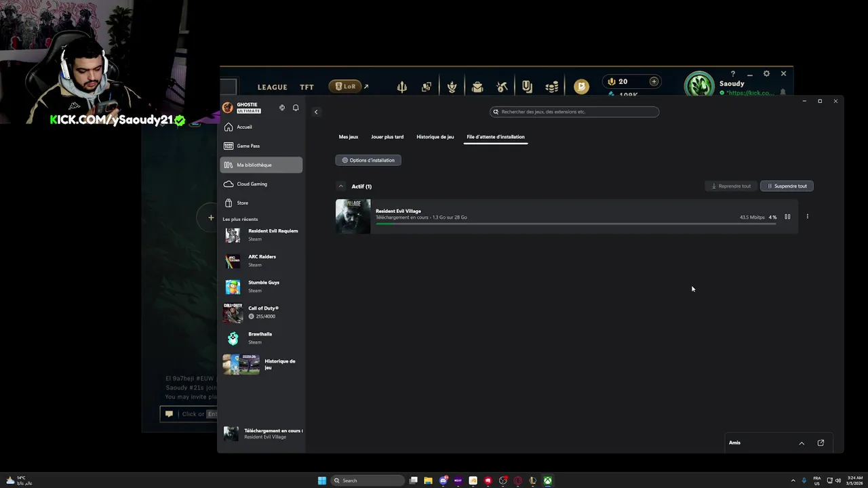Open the notifications bell in Xbox app

coord(296,108)
